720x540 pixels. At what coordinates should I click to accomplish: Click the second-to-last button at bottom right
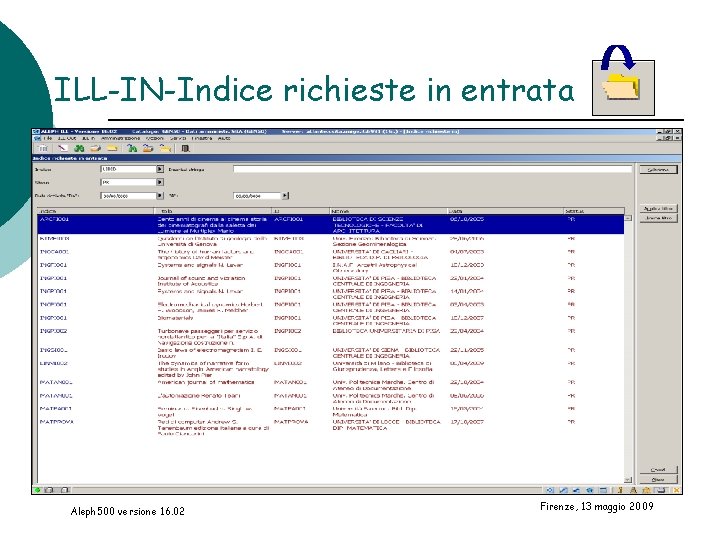tap(658, 470)
